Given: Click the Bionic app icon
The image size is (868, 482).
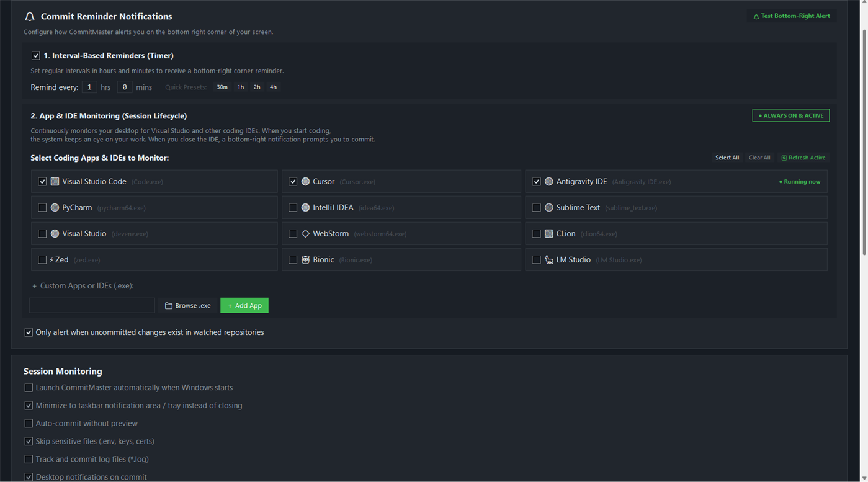Looking at the screenshot, I should pyautogui.click(x=305, y=260).
